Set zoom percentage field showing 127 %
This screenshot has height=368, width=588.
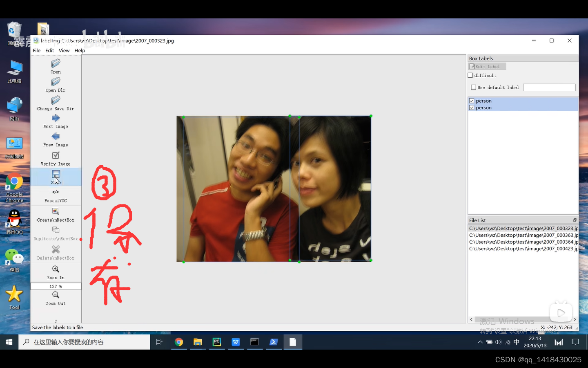pyautogui.click(x=56, y=286)
